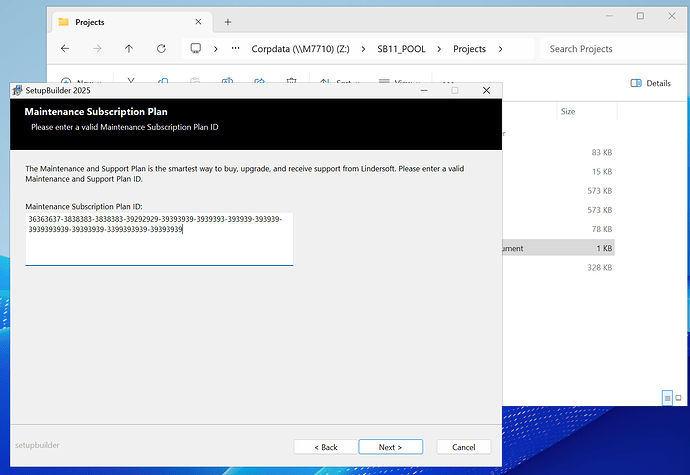Go back in File Explorer
Screen dimensions: 690x475
(65, 48)
